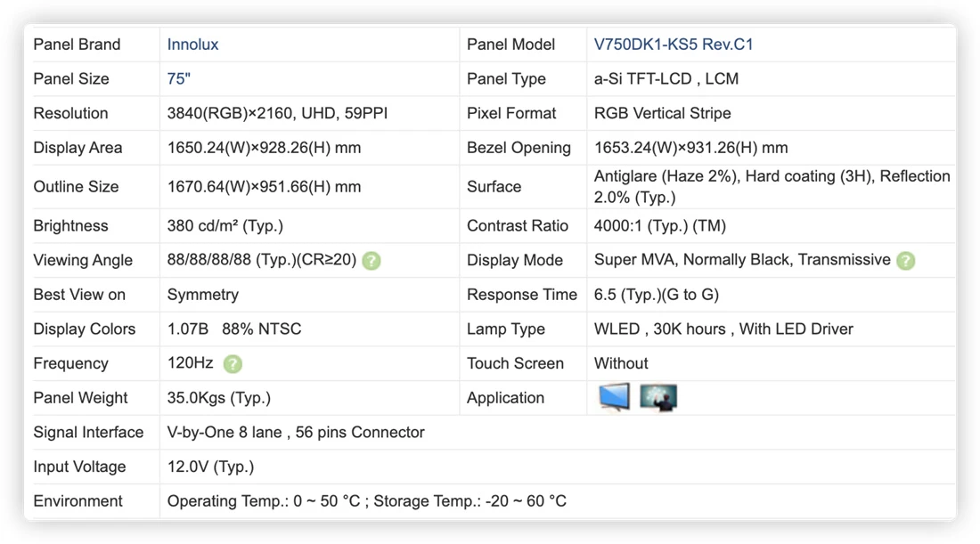
Task: Click the Application label
Action: pyautogui.click(x=505, y=398)
